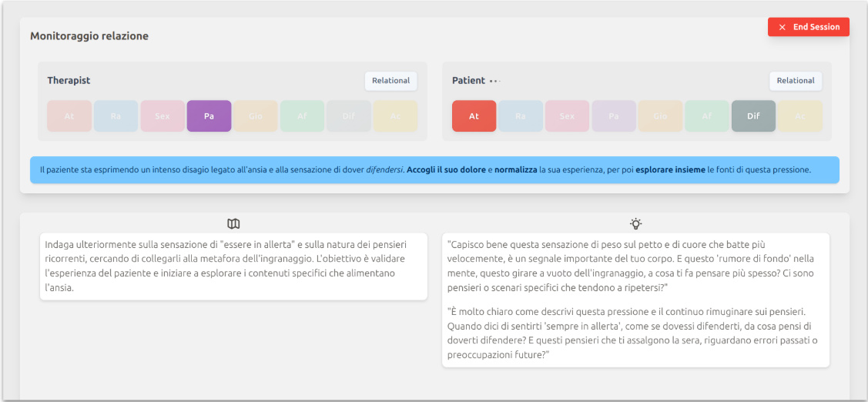Open the Patient Relational selector

tap(795, 81)
